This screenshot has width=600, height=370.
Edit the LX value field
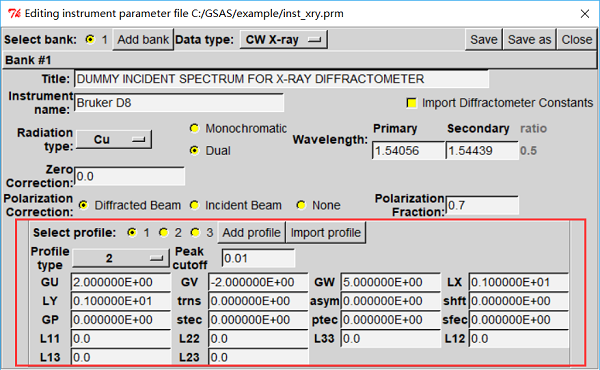click(519, 282)
